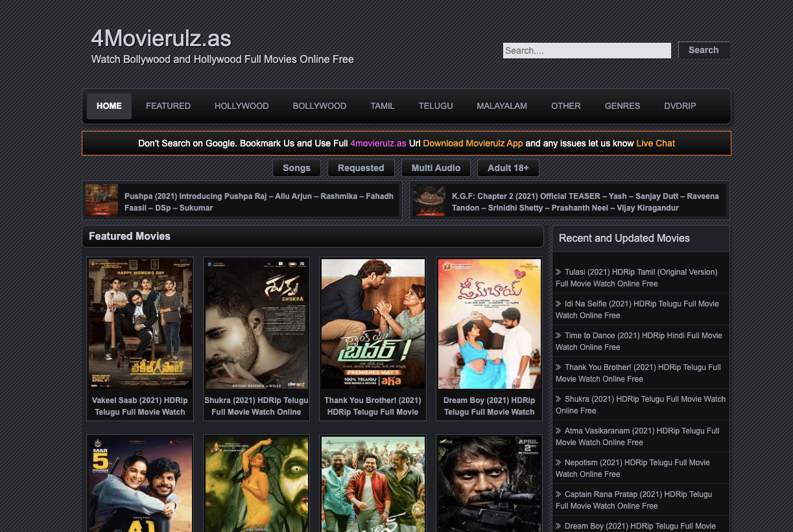Select the Shukra movie poster
Screen dimensions: 793x532
pos(257,324)
